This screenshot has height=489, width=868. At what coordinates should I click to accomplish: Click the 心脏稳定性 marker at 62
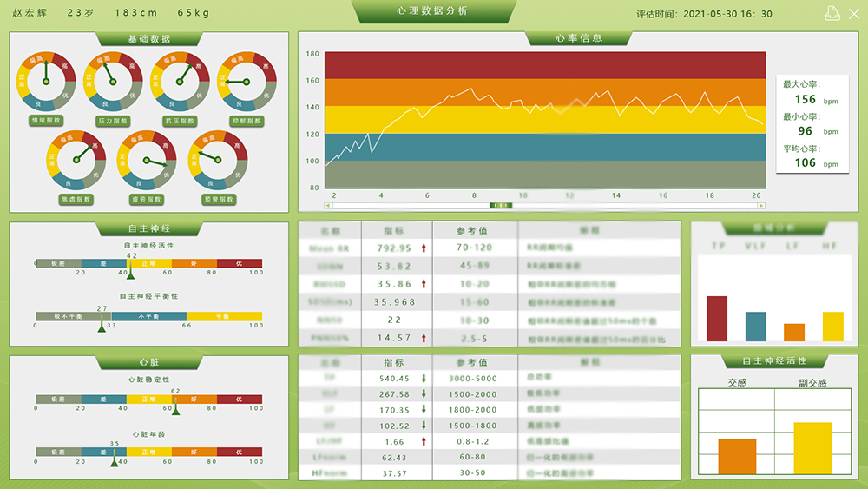click(175, 410)
